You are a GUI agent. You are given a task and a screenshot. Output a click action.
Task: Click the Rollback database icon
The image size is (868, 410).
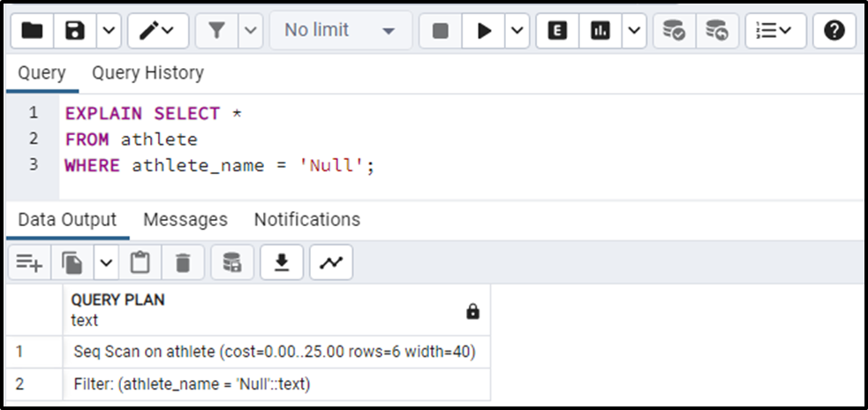click(x=716, y=31)
